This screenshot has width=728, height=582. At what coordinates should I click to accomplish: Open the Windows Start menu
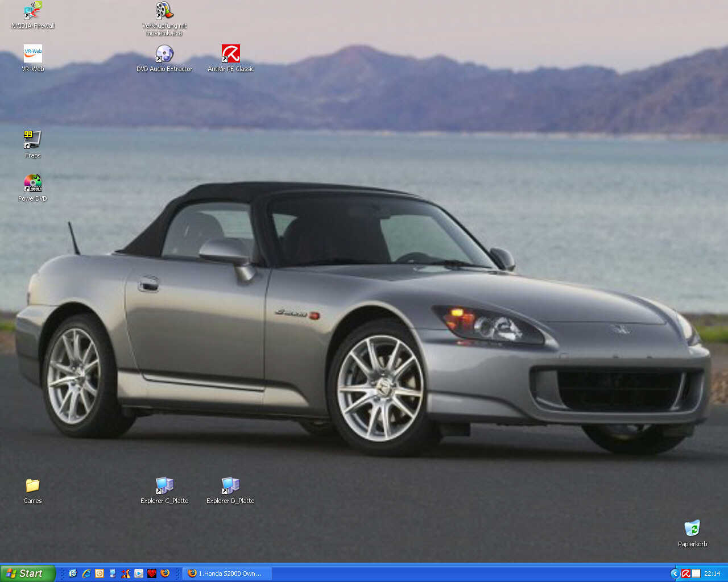[x=27, y=573]
